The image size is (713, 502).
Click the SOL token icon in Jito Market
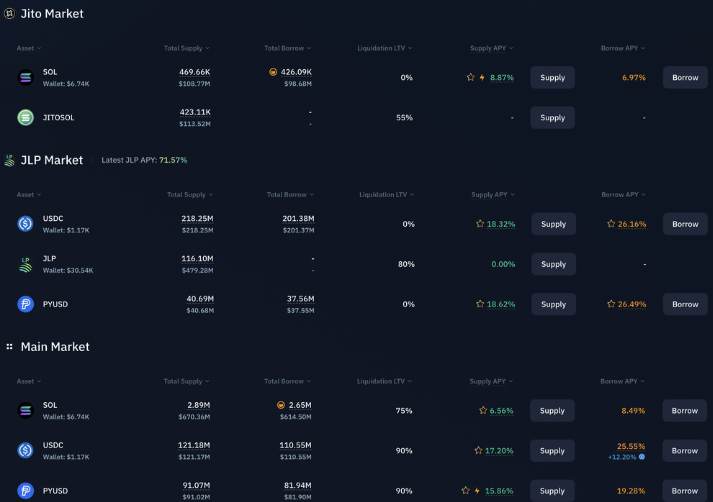click(25, 78)
